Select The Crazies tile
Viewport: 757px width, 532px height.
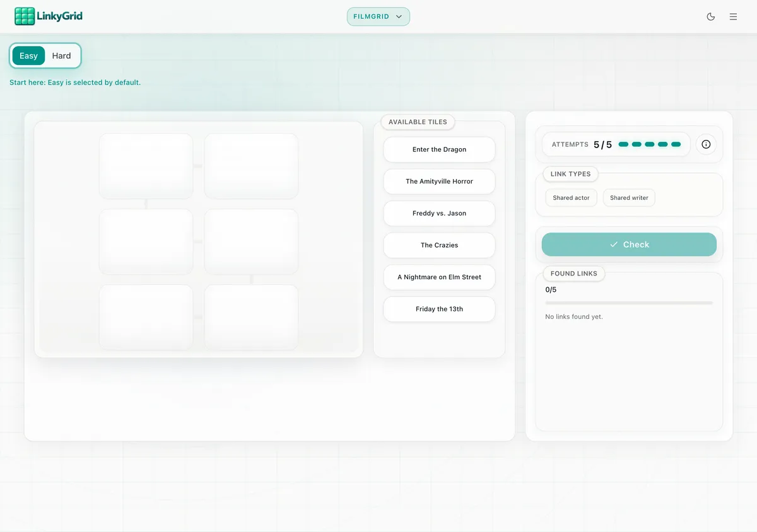pos(439,245)
